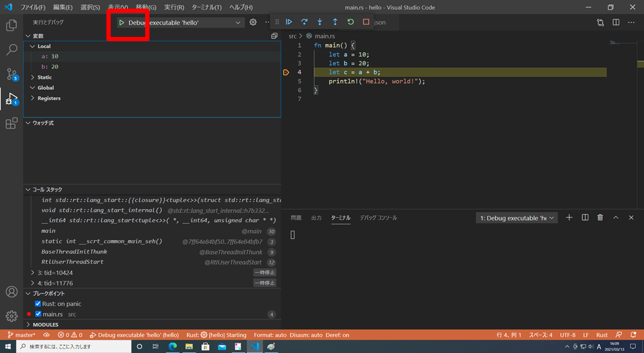Open changes compare icon in editor title
This screenshot has width=644, height=353.
pos(600,22)
